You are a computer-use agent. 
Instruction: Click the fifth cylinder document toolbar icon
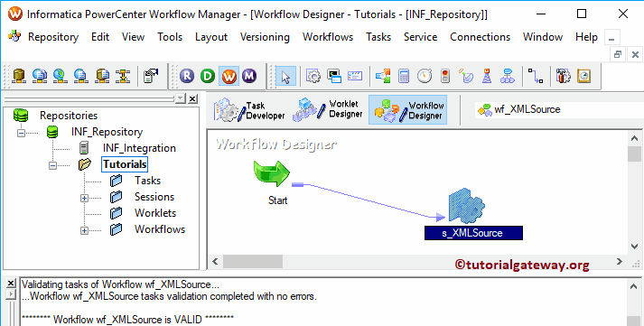pos(102,76)
